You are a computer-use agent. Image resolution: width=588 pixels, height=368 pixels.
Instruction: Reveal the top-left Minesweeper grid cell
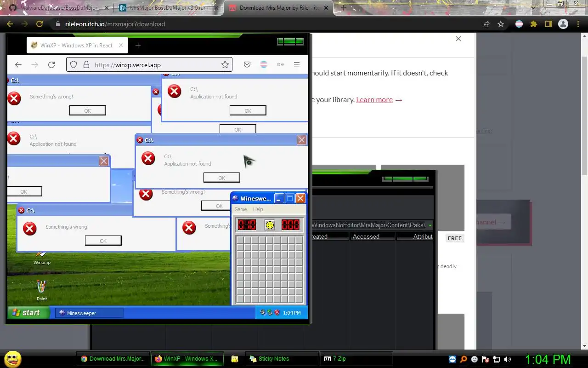[x=240, y=240]
